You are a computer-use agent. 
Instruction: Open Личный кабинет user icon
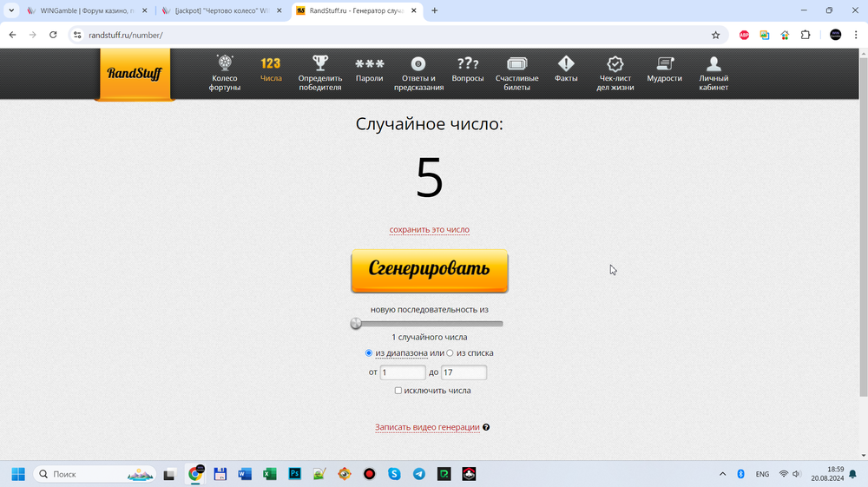[x=713, y=63]
